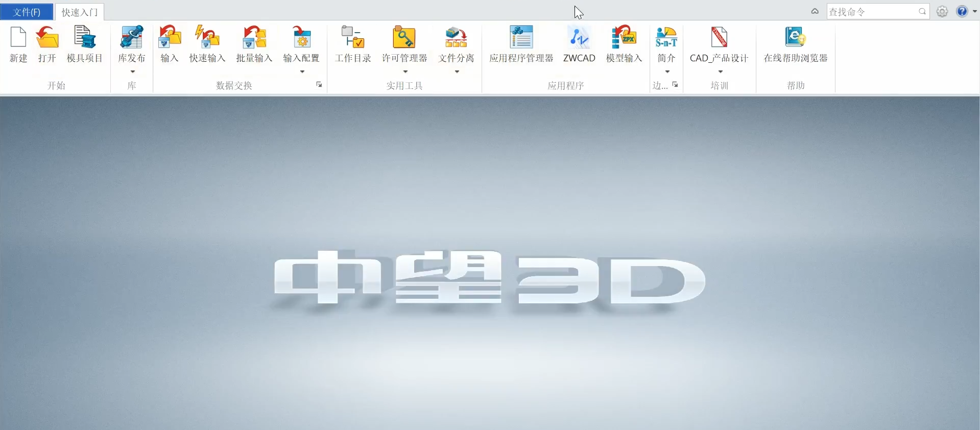Set the 工作目录 working directory
Screen dimensions: 980x430
click(353, 38)
